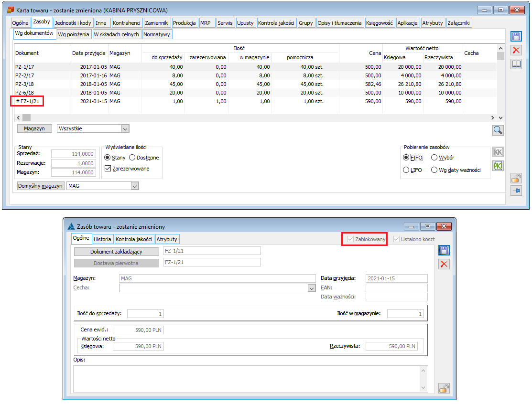Open the Kontrahenci tab

(127, 23)
